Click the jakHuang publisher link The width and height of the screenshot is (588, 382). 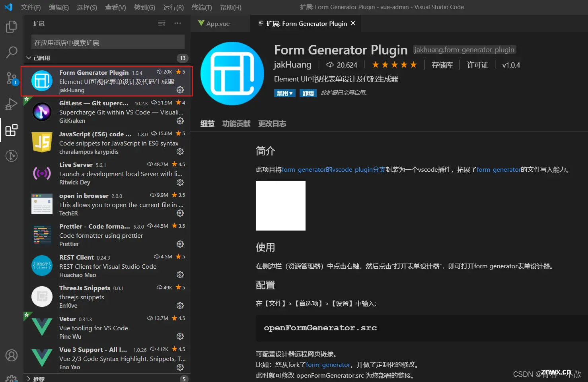coord(292,64)
